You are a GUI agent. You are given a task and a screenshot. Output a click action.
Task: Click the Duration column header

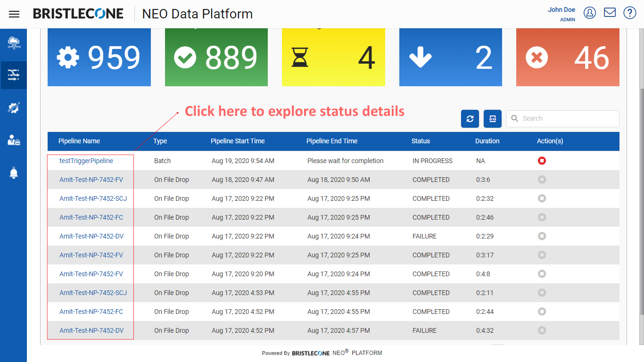[487, 141]
